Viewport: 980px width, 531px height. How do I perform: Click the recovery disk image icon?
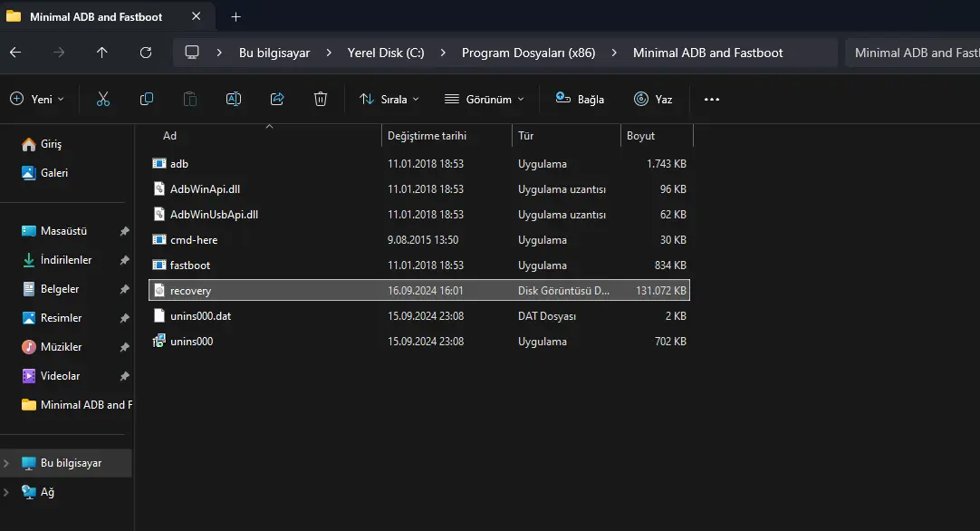coord(159,290)
